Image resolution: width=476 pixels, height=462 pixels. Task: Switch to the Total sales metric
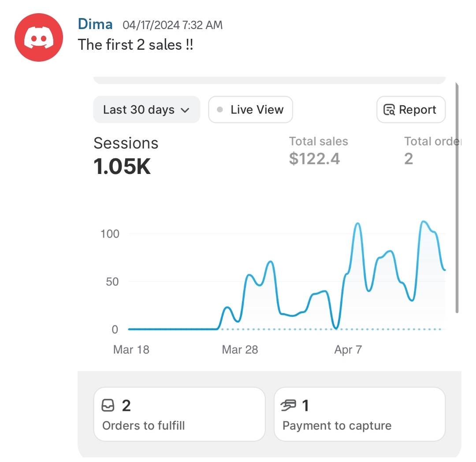coord(318,151)
